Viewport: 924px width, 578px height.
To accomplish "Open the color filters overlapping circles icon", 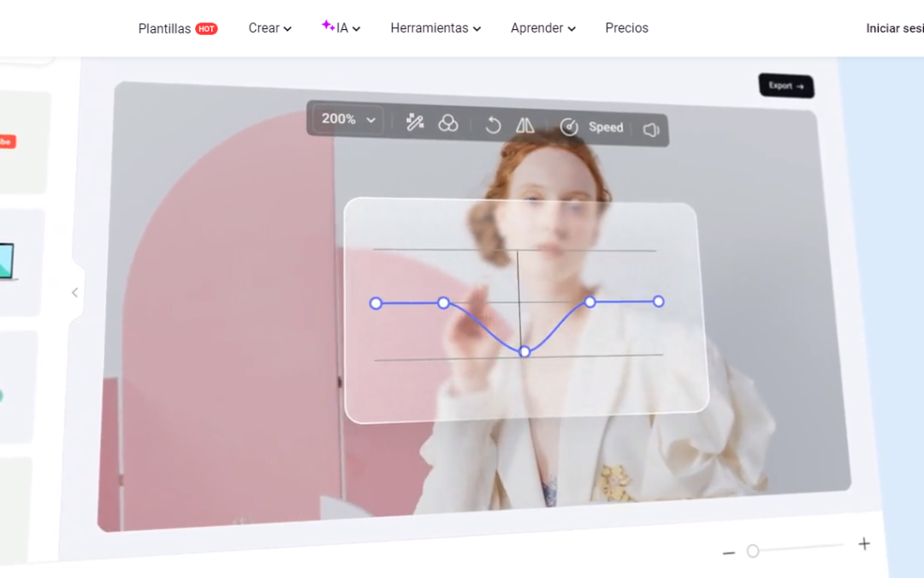I will (448, 123).
